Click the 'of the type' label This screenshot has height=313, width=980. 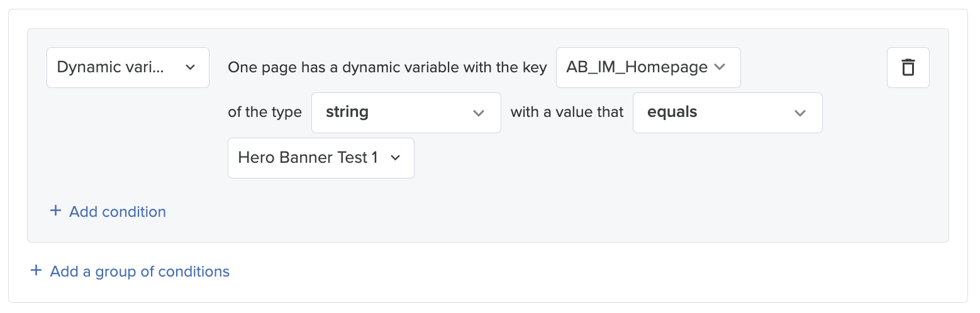click(x=265, y=113)
